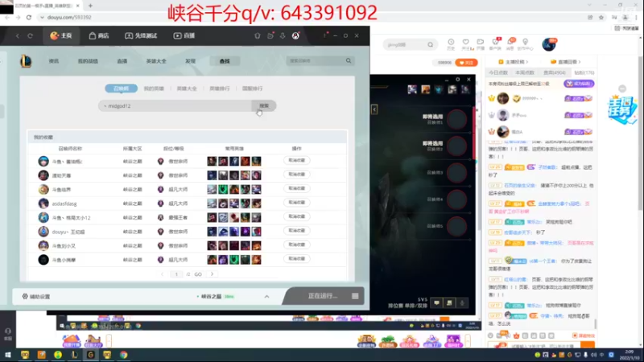Select 查找 menu in LoL helper
The height and width of the screenshot is (362, 644).
225,61
